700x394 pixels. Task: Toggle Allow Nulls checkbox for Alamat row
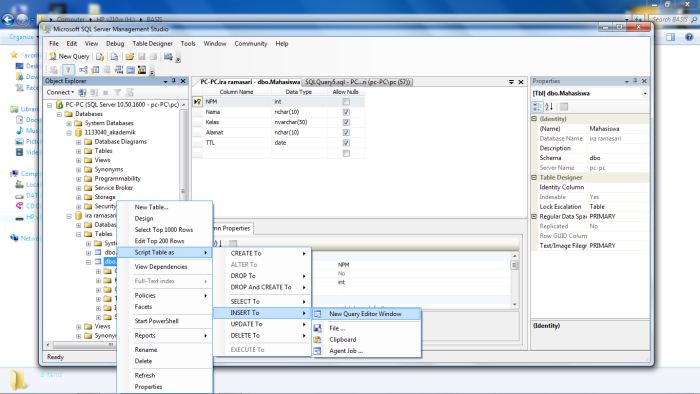point(346,133)
